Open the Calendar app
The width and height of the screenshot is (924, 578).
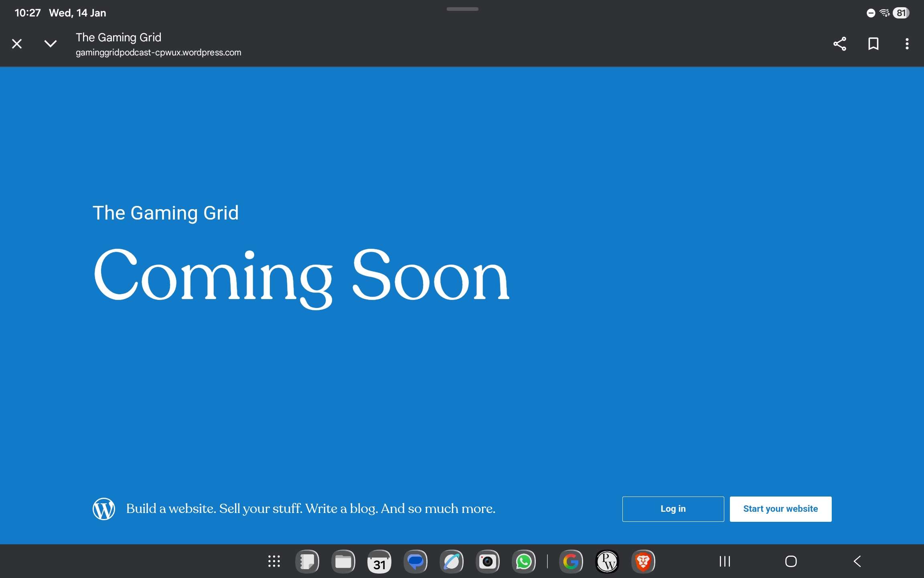pos(379,562)
